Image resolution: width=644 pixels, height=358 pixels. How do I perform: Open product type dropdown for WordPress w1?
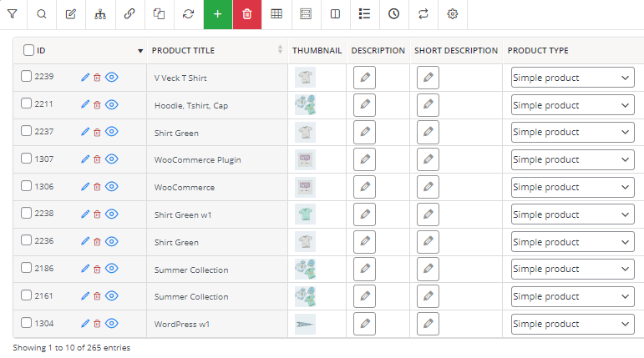[x=572, y=324]
